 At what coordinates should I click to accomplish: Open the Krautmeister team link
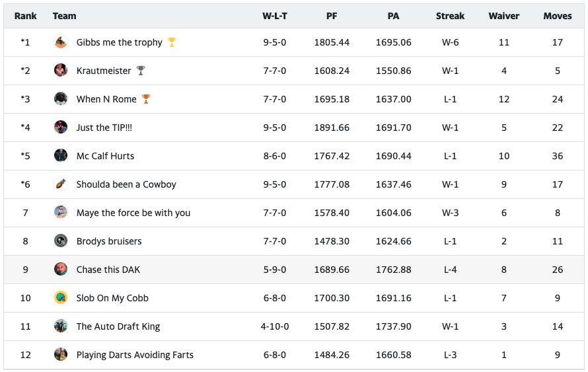pyautogui.click(x=104, y=71)
